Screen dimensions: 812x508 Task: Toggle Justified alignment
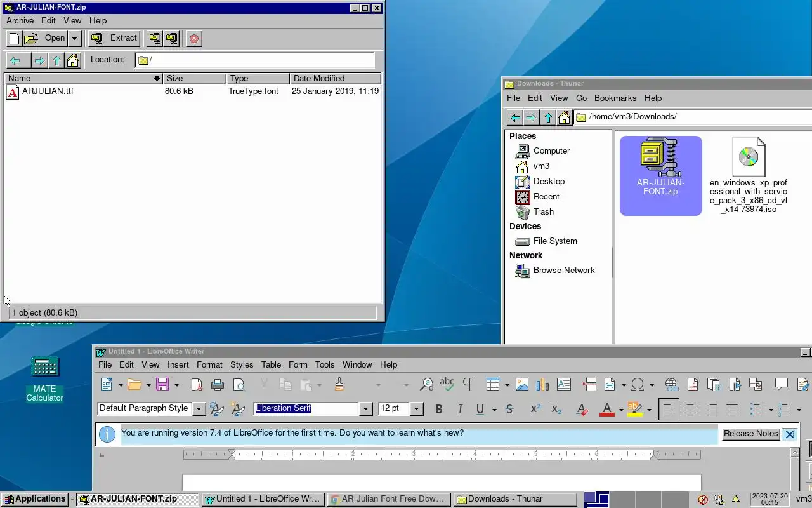coord(732,410)
